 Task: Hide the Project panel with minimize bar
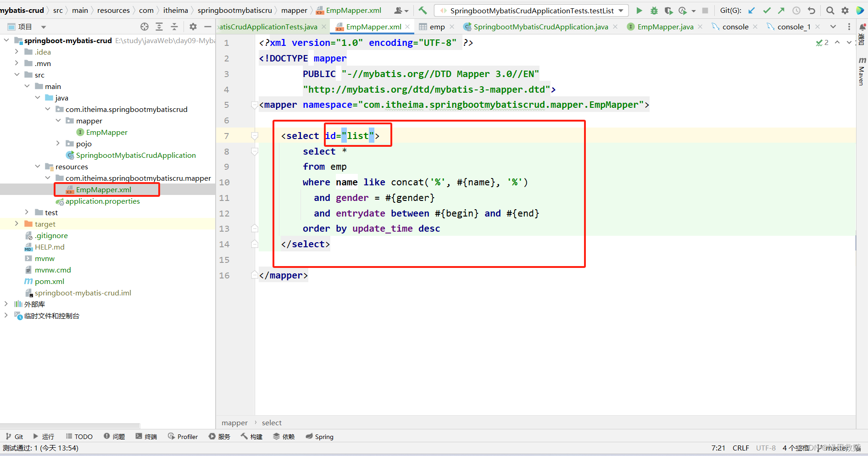tap(208, 27)
